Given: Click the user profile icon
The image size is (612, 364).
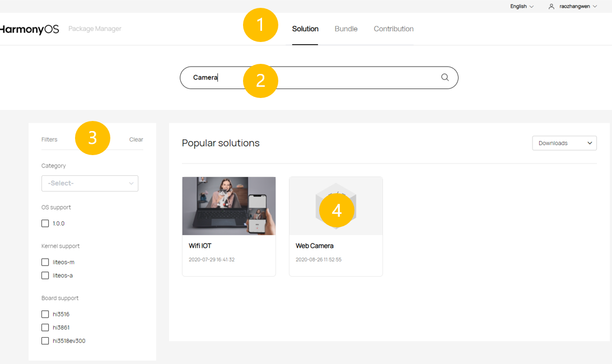Looking at the screenshot, I should [551, 6].
